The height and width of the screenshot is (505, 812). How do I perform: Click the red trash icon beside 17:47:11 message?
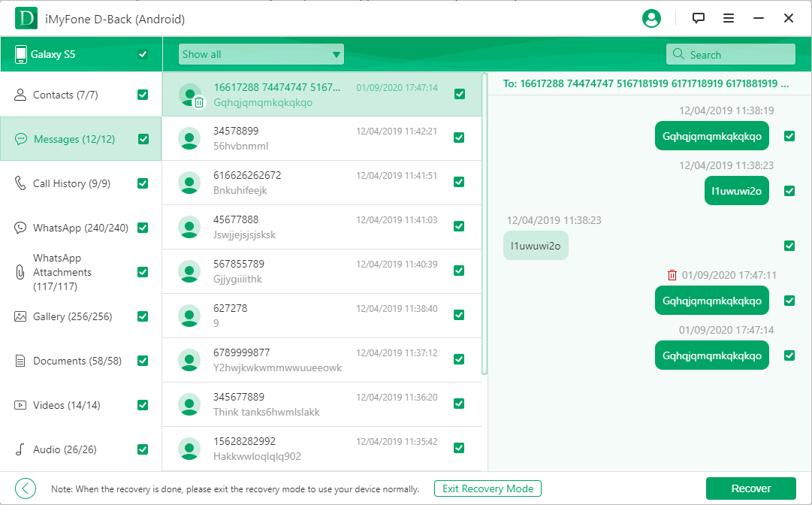tap(672, 275)
